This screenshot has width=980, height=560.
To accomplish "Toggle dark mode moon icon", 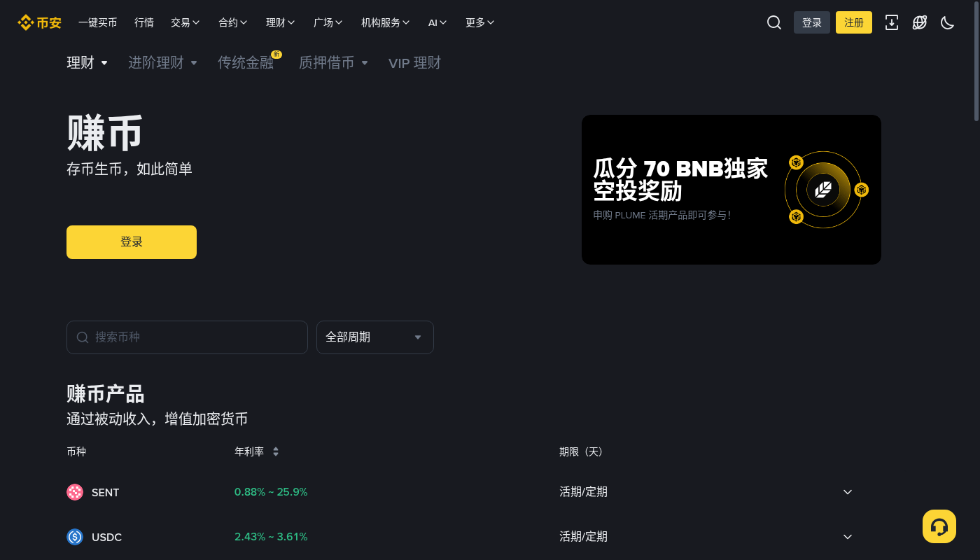I will pyautogui.click(x=948, y=22).
